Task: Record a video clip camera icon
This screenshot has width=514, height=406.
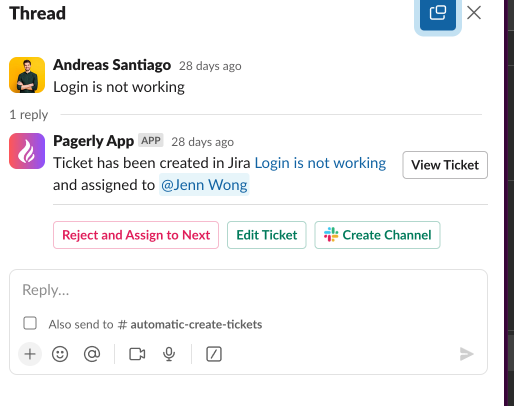Action: click(137, 354)
